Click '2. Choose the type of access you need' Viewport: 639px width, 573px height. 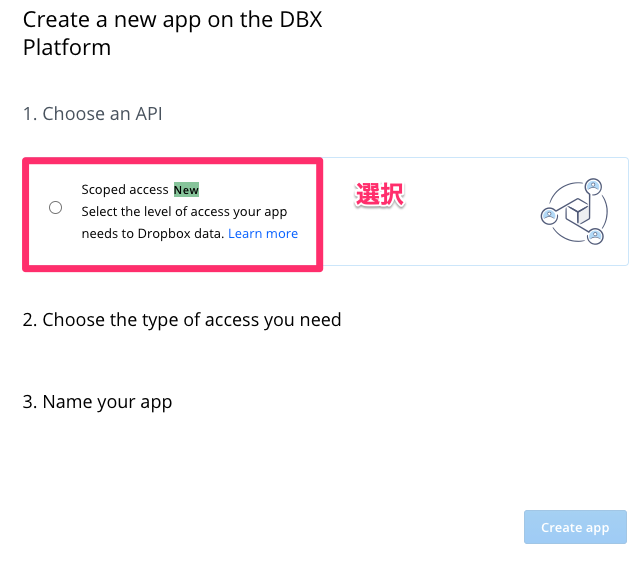[x=182, y=320]
